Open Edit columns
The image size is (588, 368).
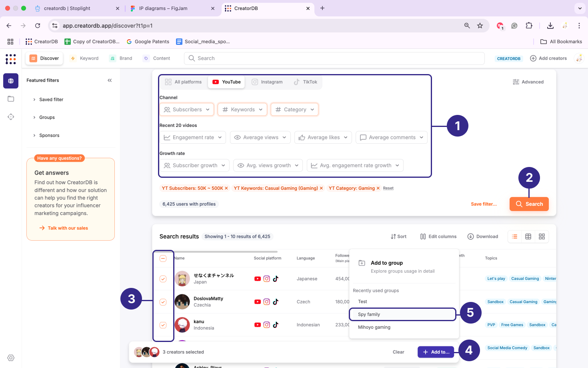(438, 237)
